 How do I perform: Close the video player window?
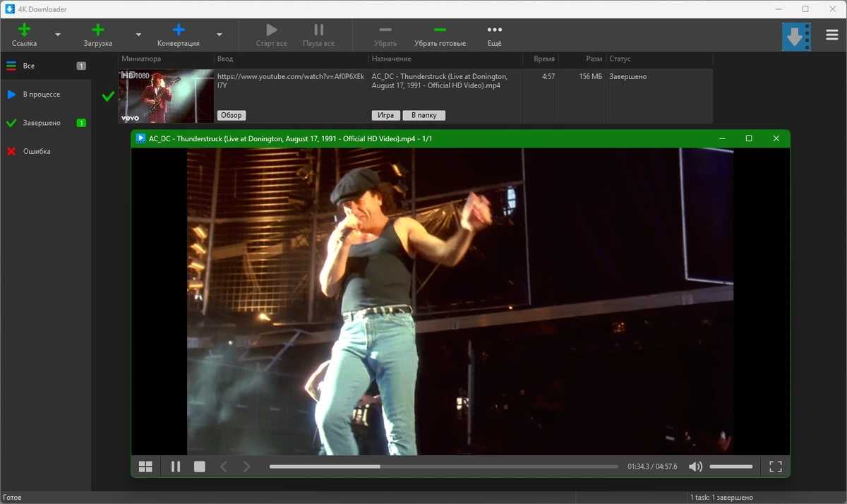pos(776,138)
